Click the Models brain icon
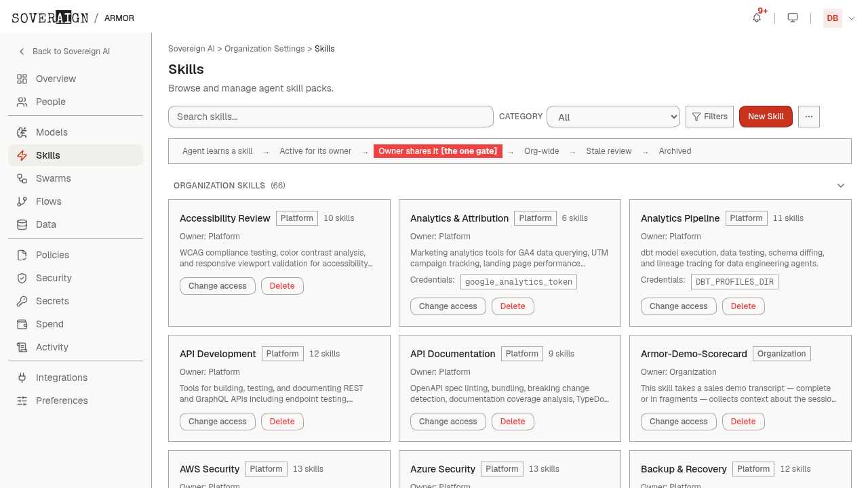The width and height of the screenshot is (868, 488). (22, 132)
